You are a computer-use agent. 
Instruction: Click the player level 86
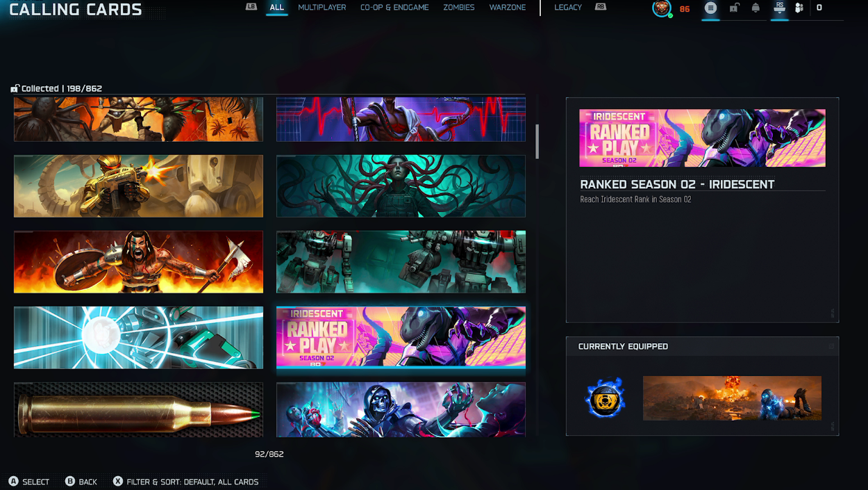click(x=685, y=9)
